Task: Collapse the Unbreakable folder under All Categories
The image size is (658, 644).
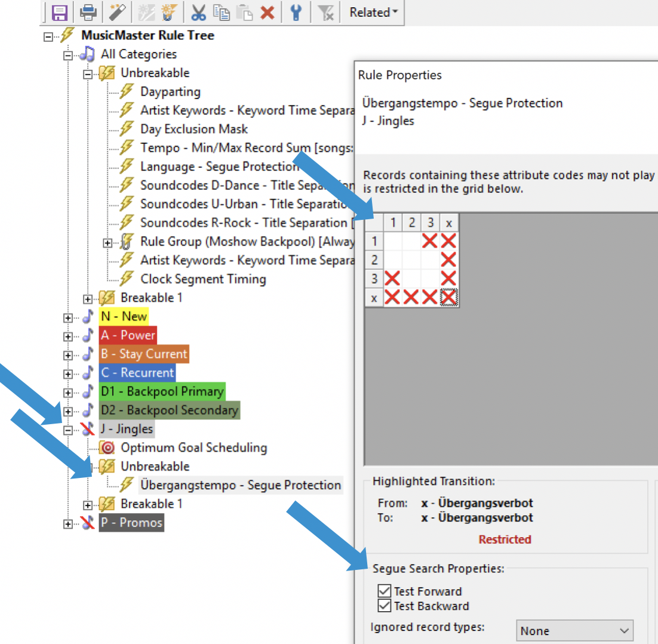Action: pyautogui.click(x=88, y=74)
